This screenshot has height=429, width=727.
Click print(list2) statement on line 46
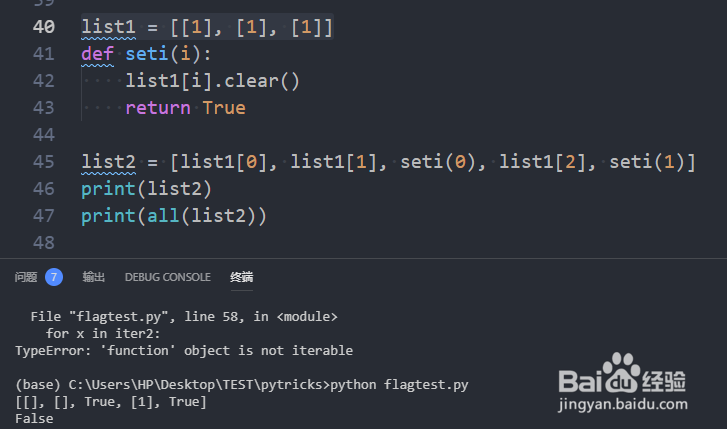(147, 189)
